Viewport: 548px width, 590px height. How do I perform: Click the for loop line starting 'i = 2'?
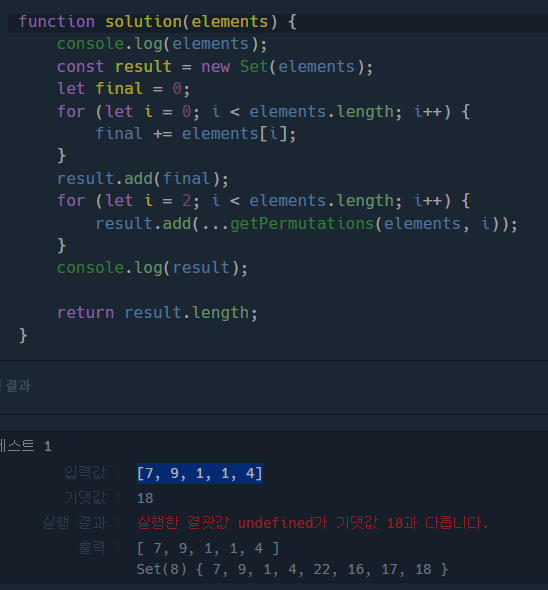263,201
